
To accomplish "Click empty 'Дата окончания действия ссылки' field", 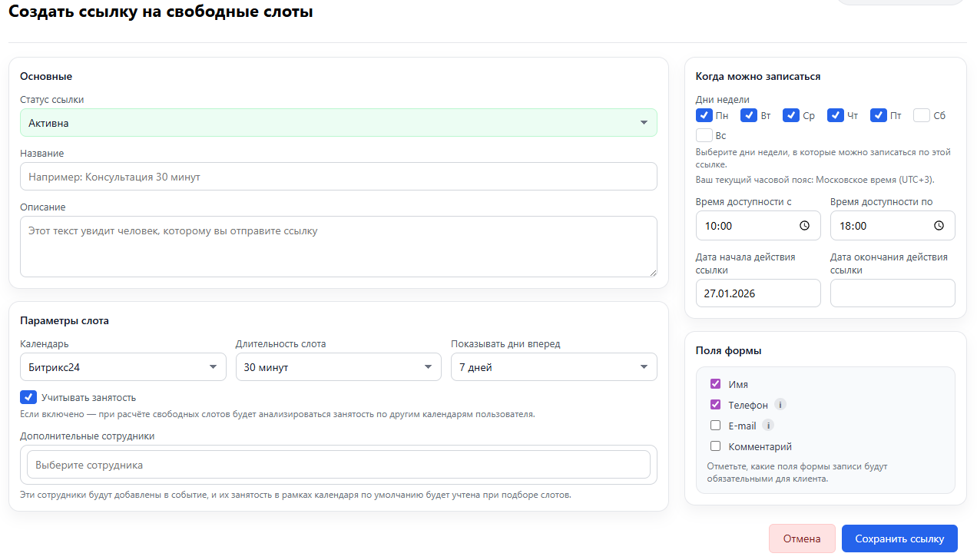I will (892, 293).
